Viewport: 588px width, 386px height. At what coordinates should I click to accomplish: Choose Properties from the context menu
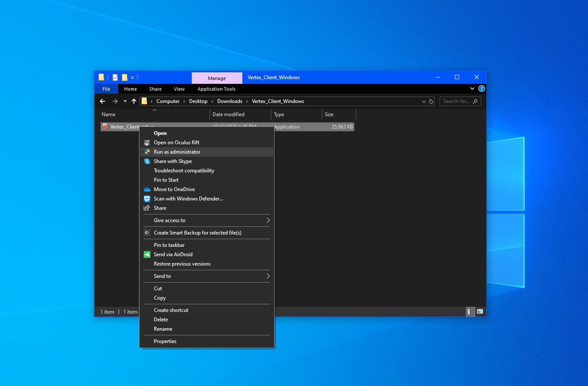click(165, 341)
